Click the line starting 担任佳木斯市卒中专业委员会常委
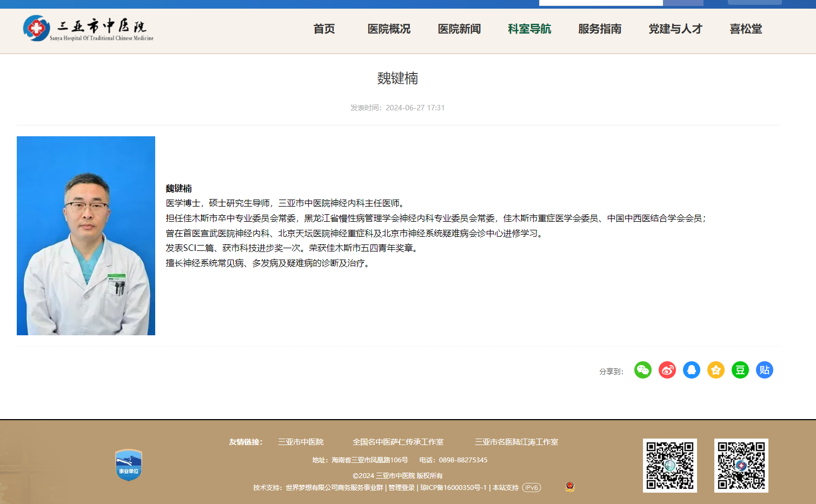The width and height of the screenshot is (816, 504). [436, 218]
